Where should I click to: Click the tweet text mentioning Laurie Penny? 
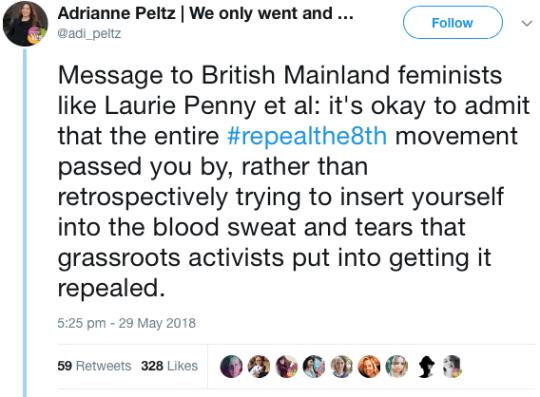tap(294, 181)
